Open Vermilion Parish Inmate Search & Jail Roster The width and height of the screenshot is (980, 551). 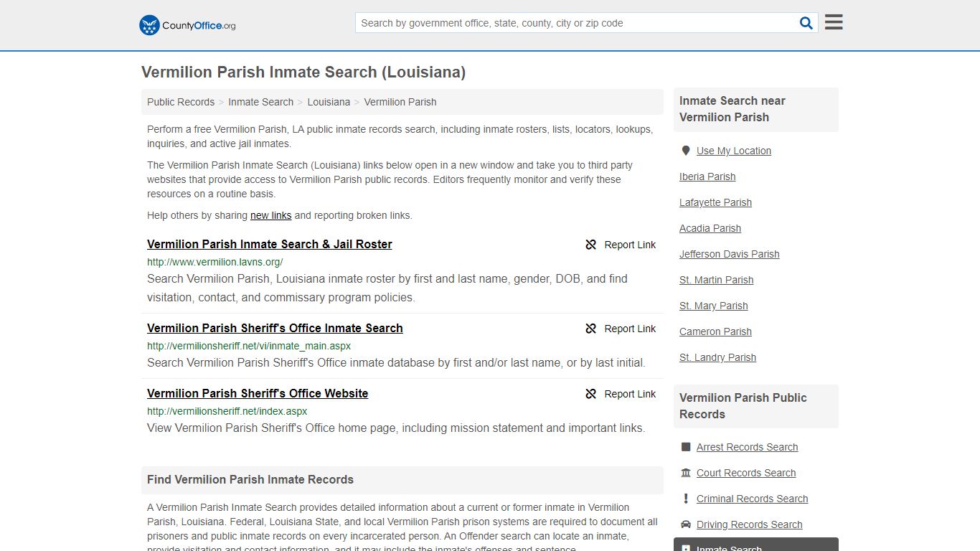[270, 244]
